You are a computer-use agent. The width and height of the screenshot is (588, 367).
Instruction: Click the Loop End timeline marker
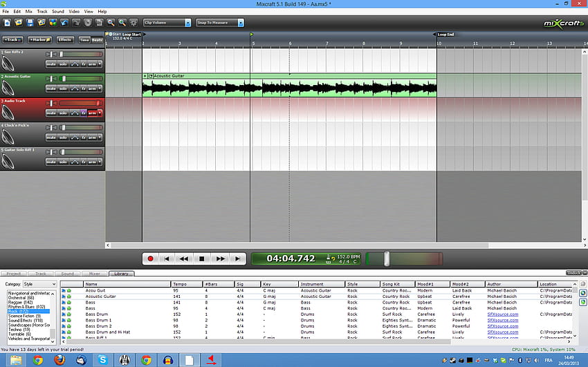coord(444,35)
